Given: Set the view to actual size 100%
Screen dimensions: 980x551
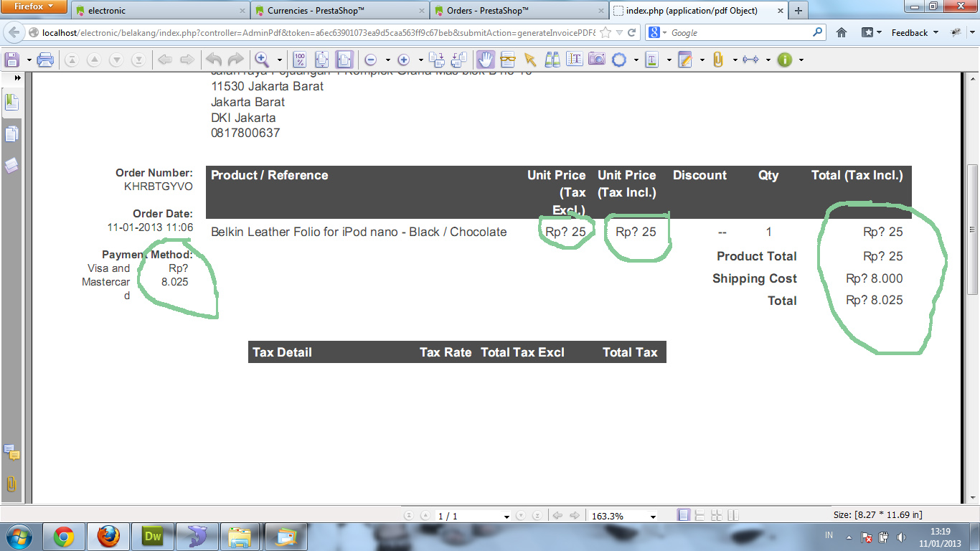Looking at the screenshot, I should pos(300,60).
